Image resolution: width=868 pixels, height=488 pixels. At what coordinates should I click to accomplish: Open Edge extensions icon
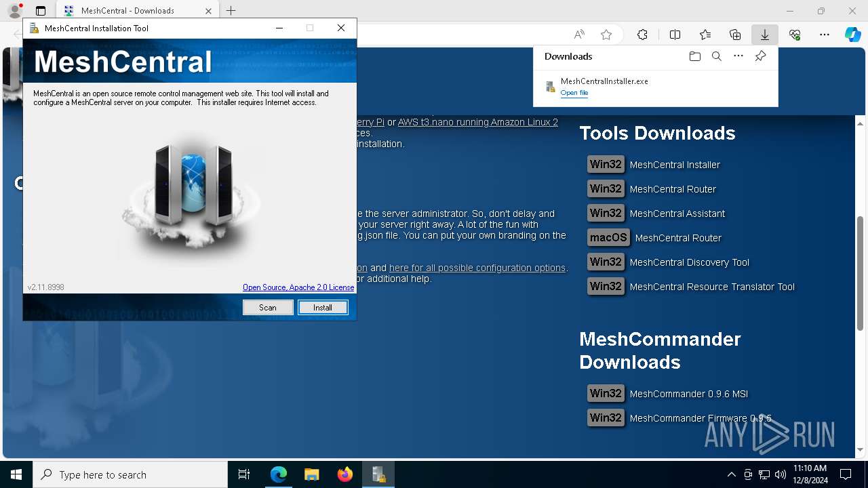(x=642, y=35)
